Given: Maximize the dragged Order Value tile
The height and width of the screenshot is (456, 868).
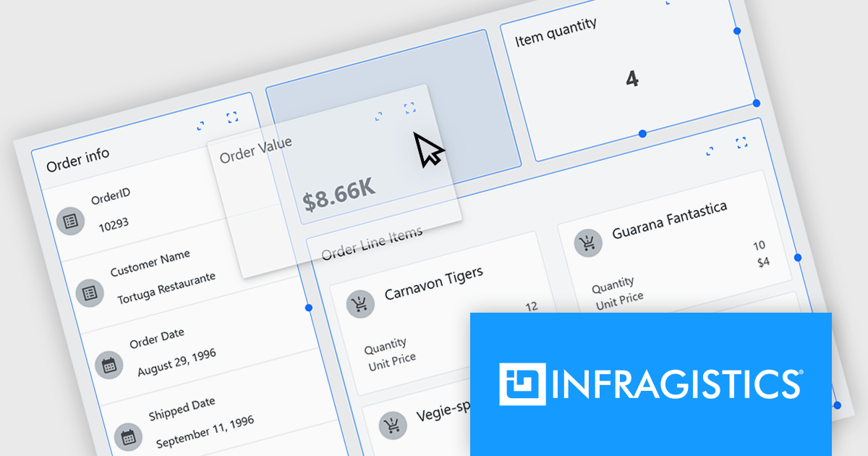Looking at the screenshot, I should click(378, 117).
